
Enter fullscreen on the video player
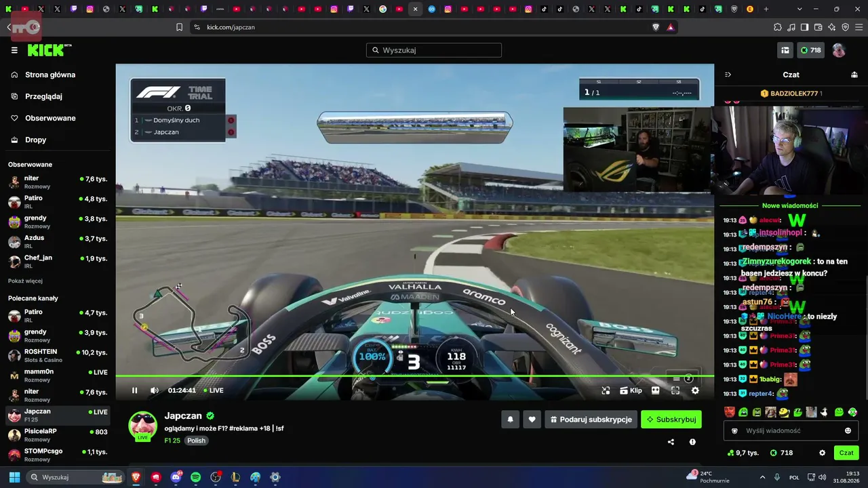pos(675,390)
